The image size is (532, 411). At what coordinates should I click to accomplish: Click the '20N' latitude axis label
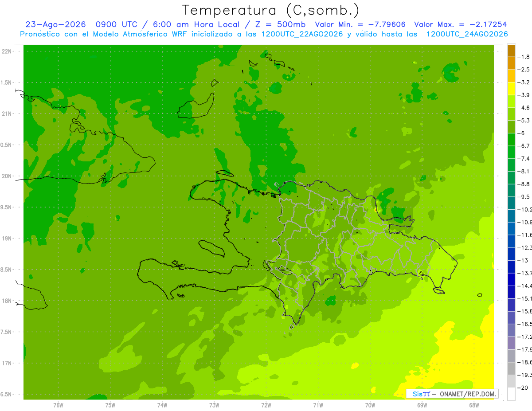(8, 176)
